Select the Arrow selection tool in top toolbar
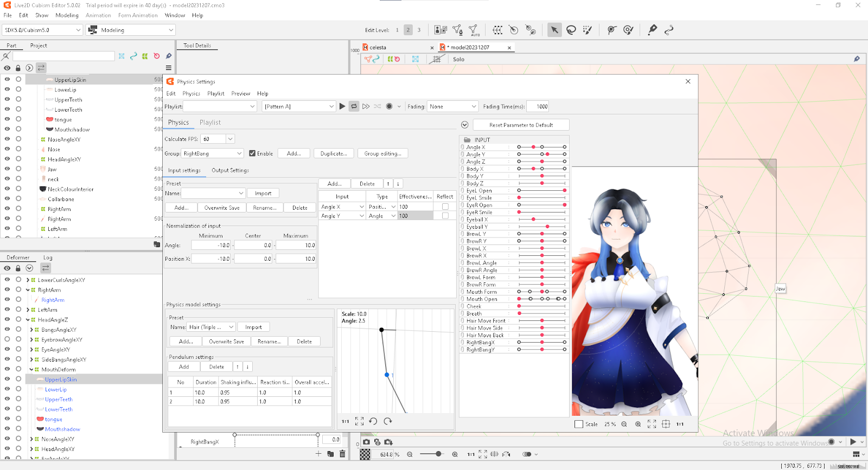The width and height of the screenshot is (868, 470). pyautogui.click(x=554, y=30)
